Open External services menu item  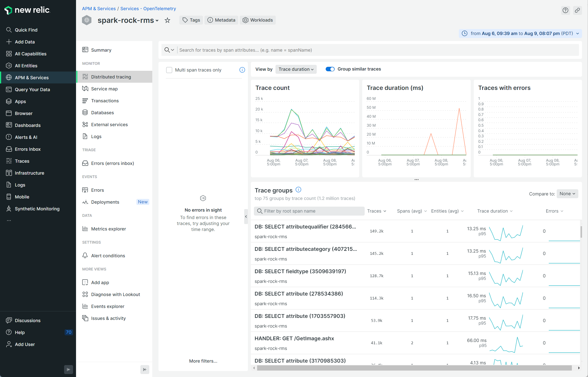(114, 124)
